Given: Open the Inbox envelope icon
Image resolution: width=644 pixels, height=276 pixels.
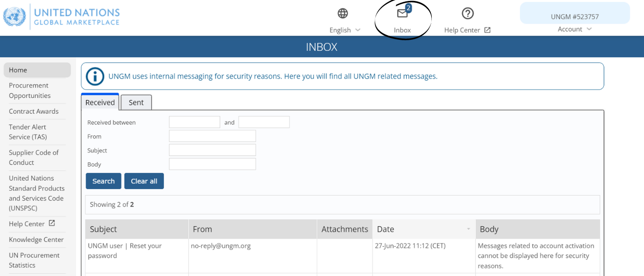Looking at the screenshot, I should point(402,13).
